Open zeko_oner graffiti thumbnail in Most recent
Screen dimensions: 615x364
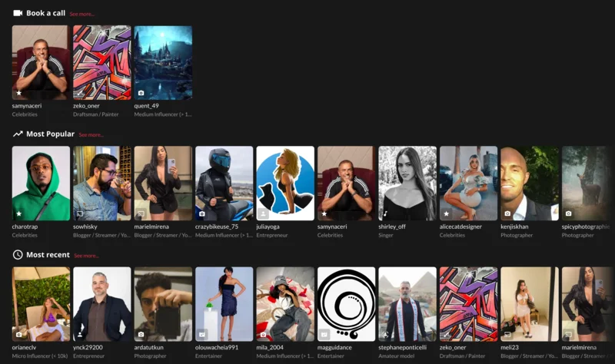[x=469, y=304]
